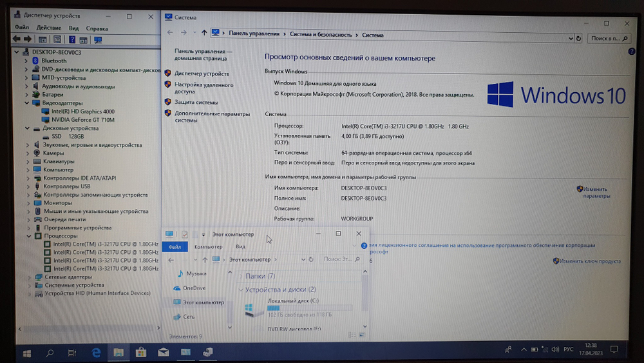Viewport: 644px width, 363px height.
Task: Open Файл tab in Этот компьютер window
Action: pyautogui.click(x=175, y=247)
